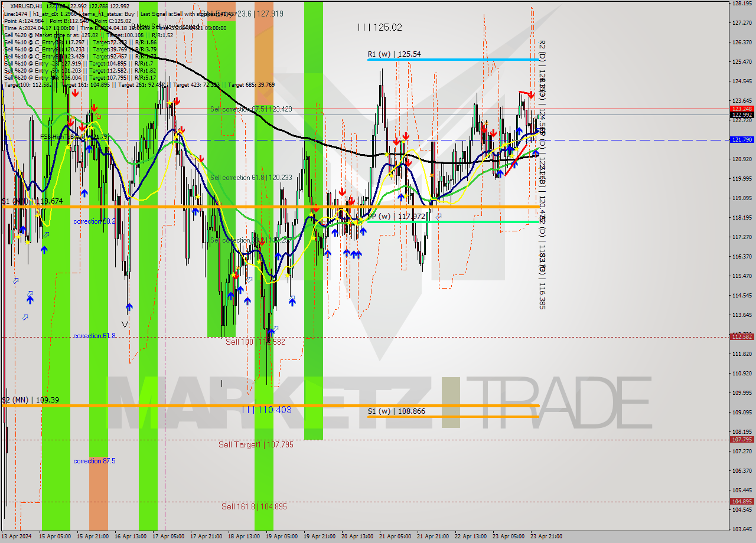756x543 pixels.
Task: Click the 19 Apr 05:00 time label
Action: point(282,537)
